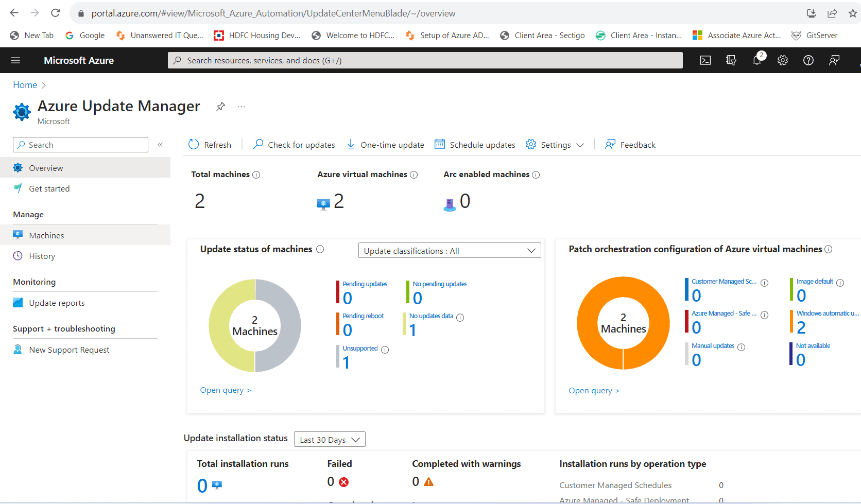The width and height of the screenshot is (861, 504).
Task: Open the more options ellipsis beside title
Action: [x=241, y=107]
